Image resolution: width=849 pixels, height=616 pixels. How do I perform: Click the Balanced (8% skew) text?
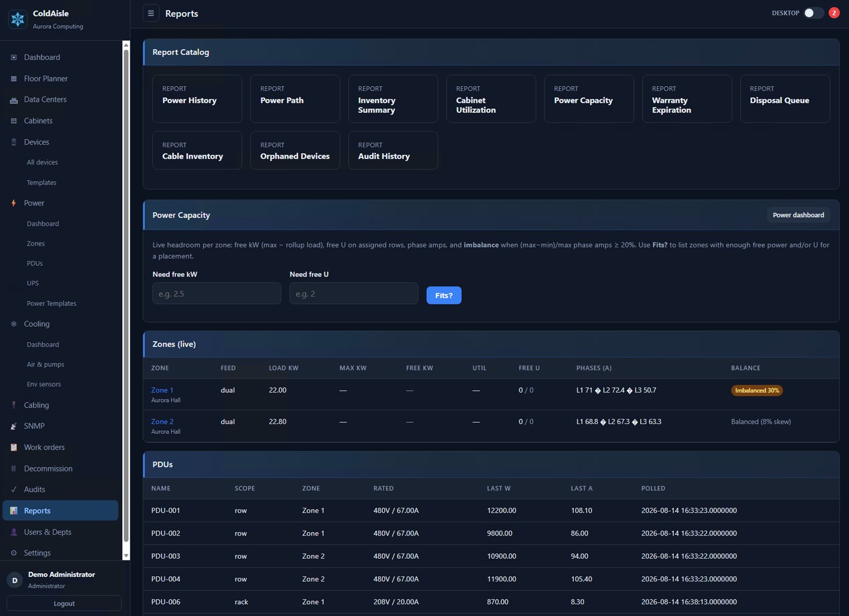tap(761, 422)
